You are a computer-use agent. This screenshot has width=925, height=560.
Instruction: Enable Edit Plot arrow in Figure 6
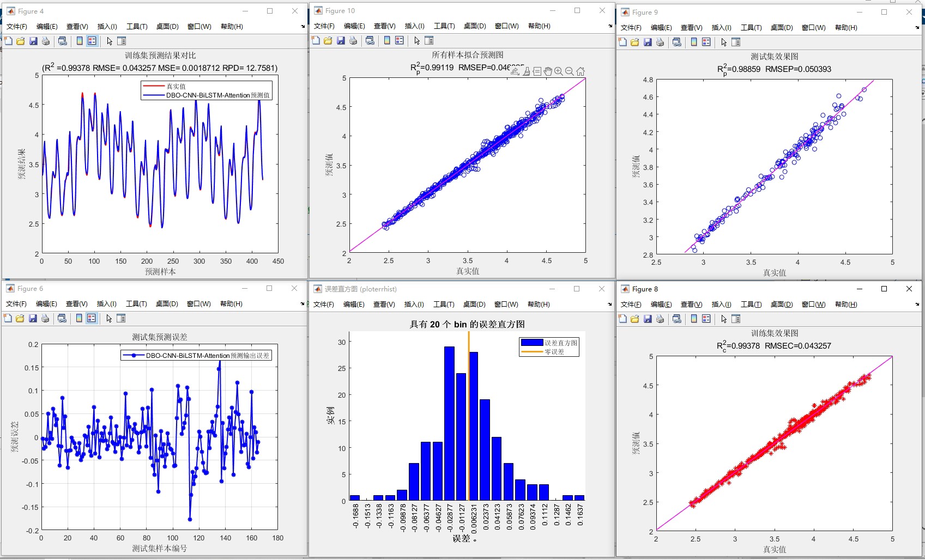point(109,318)
